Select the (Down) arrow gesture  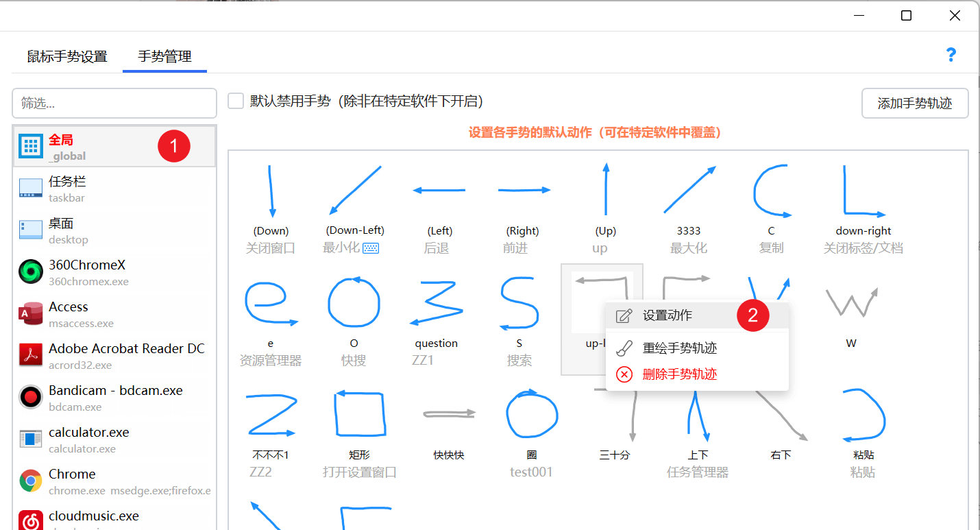[x=271, y=191]
